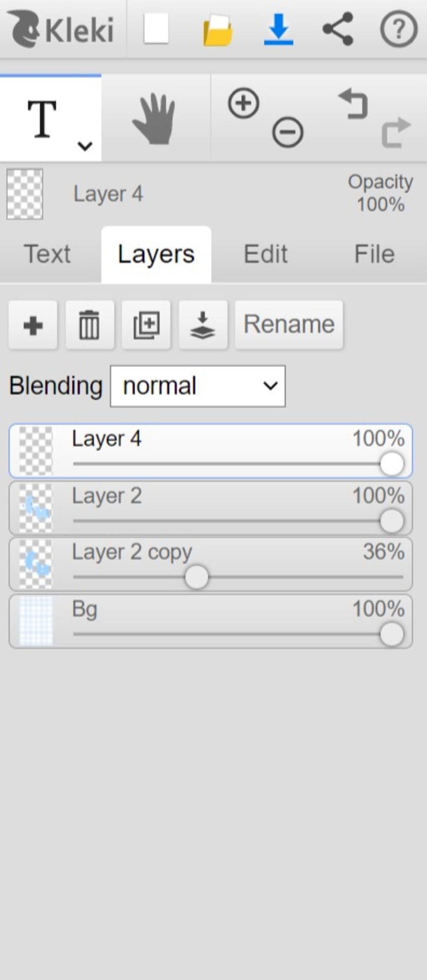Download the image with the blue arrow

tap(279, 29)
